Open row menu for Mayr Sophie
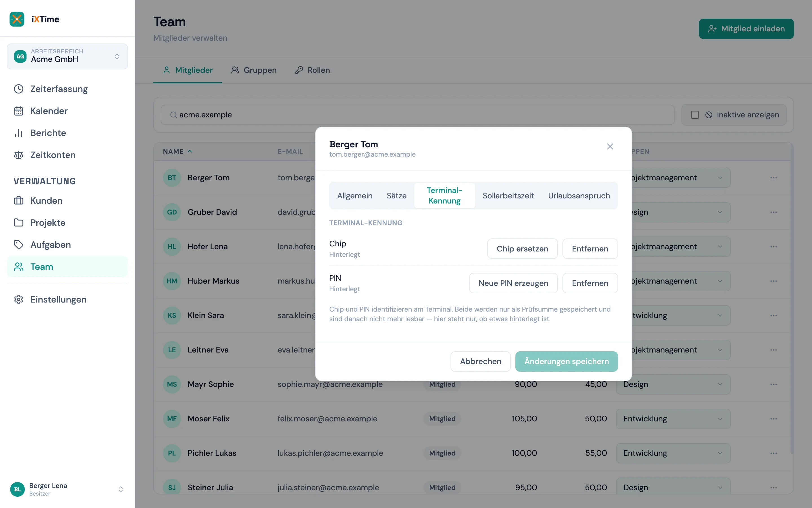This screenshot has width=812, height=508. (x=774, y=384)
